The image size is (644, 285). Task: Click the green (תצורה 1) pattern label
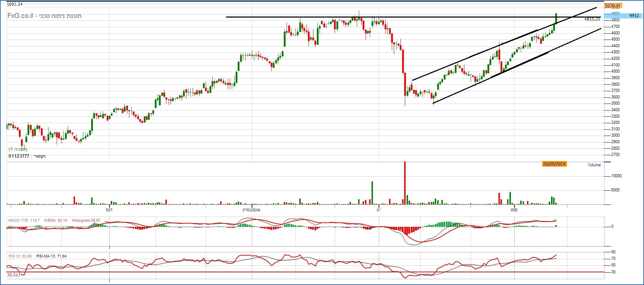pyautogui.click(x=18, y=149)
